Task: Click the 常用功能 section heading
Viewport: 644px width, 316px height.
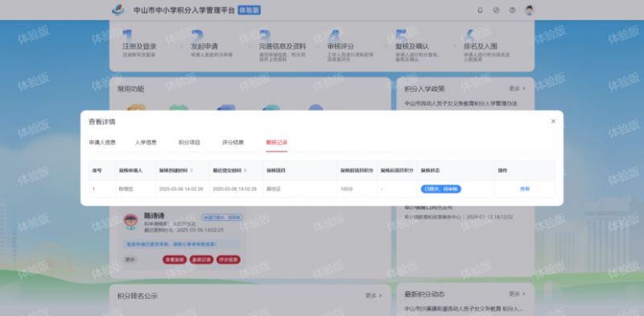Action: pos(130,89)
